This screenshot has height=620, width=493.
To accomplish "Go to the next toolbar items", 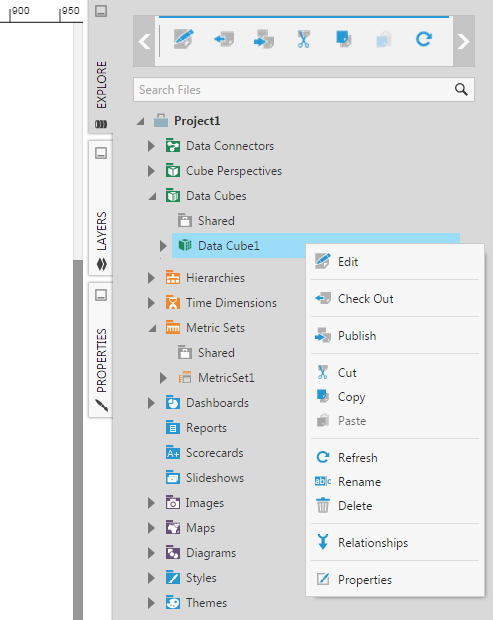I will point(463,41).
